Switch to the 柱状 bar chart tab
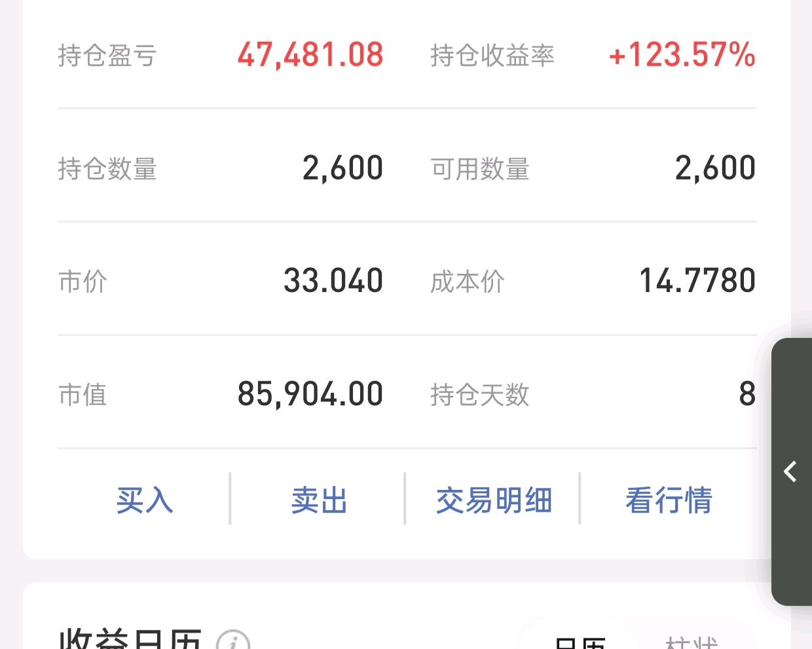 point(691,642)
